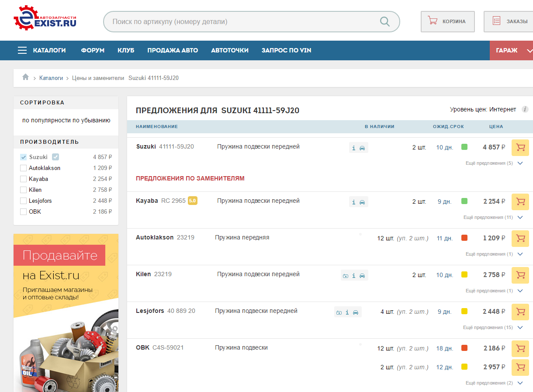Check the Lesjofors manufacturer filter
This screenshot has width=533, height=392.
[x=24, y=201]
